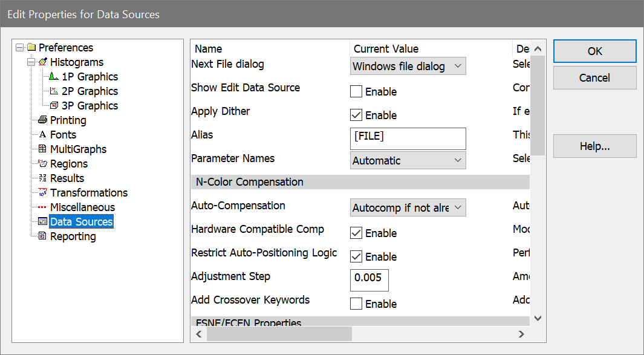Image resolution: width=644 pixels, height=355 pixels.
Task: Enable the Show Edit Data Source checkbox
Action: [x=356, y=92]
